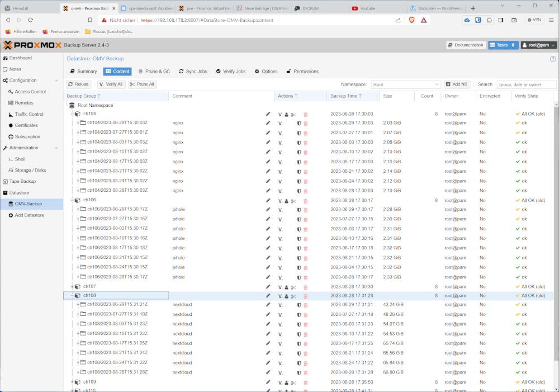The image size is (559, 392).
Task: Switch to Sync Jobs tab
Action: (x=193, y=72)
